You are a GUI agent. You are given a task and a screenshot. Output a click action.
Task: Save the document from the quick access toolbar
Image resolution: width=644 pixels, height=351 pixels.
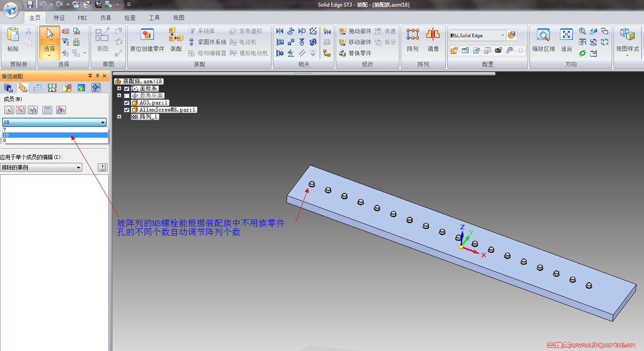30,4
